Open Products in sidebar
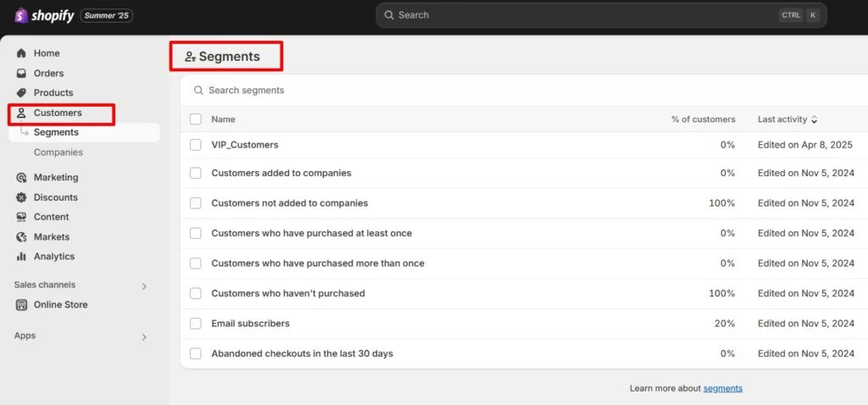868x405 pixels. click(x=53, y=92)
